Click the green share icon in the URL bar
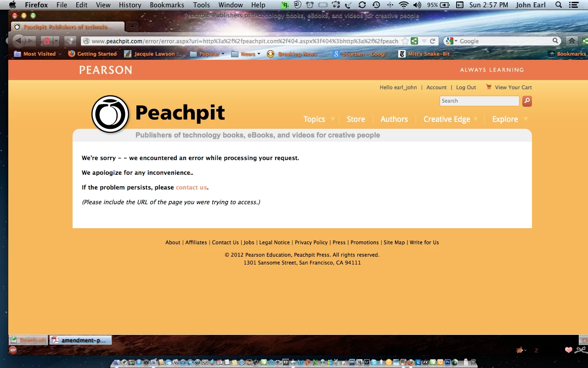588x368 pixels. pos(414,41)
